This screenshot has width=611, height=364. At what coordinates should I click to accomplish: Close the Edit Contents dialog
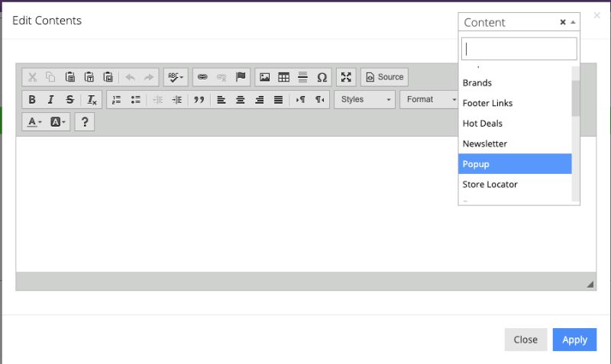pyautogui.click(x=597, y=15)
